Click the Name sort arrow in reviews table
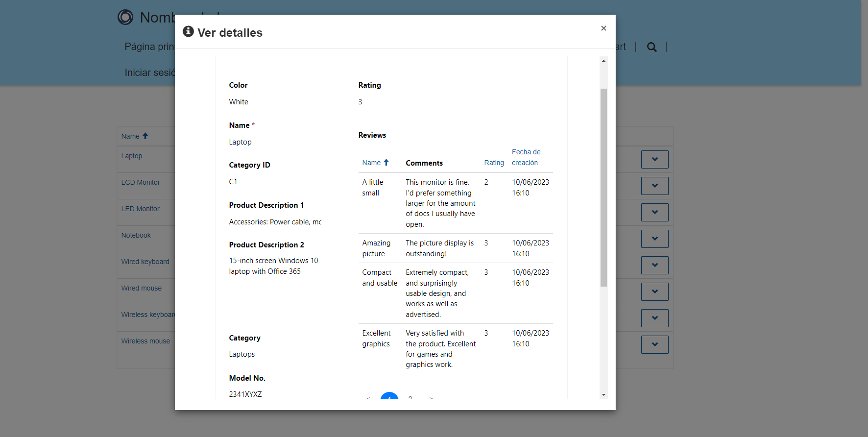The image size is (868, 437). point(386,162)
